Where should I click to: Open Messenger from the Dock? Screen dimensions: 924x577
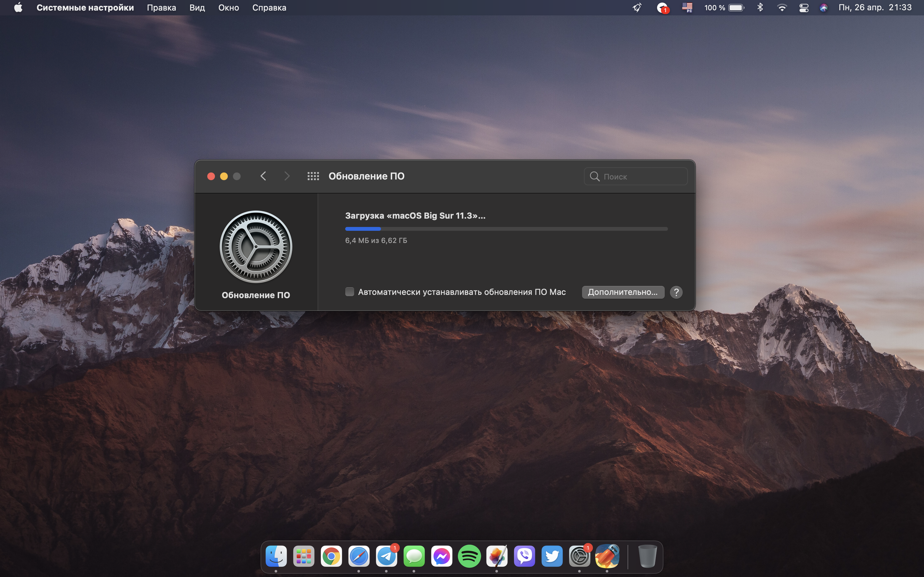(441, 556)
